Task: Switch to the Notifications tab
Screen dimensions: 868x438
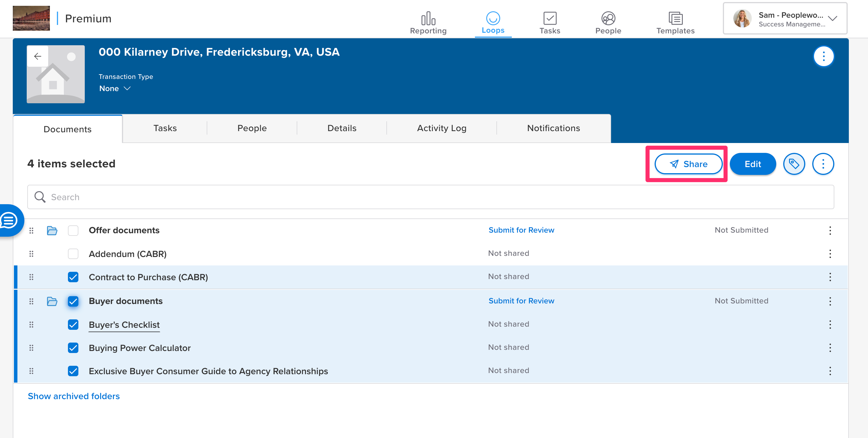Action: (553, 128)
